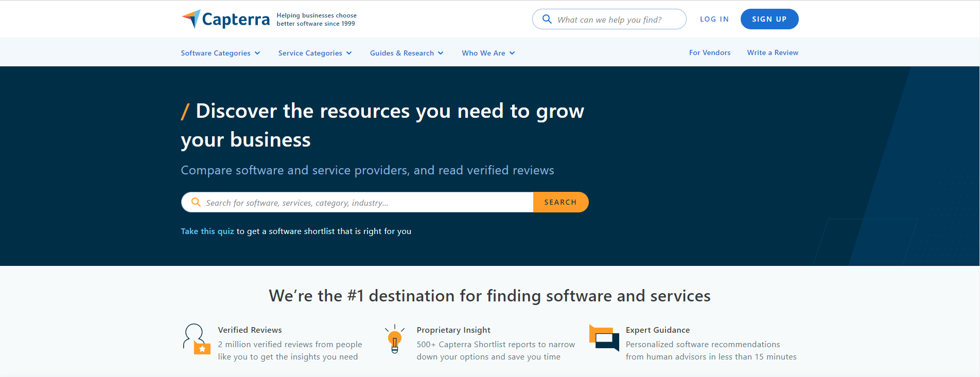Click the Capterra logo arrow icon
Viewport: 980px width, 377px height.
(191, 19)
